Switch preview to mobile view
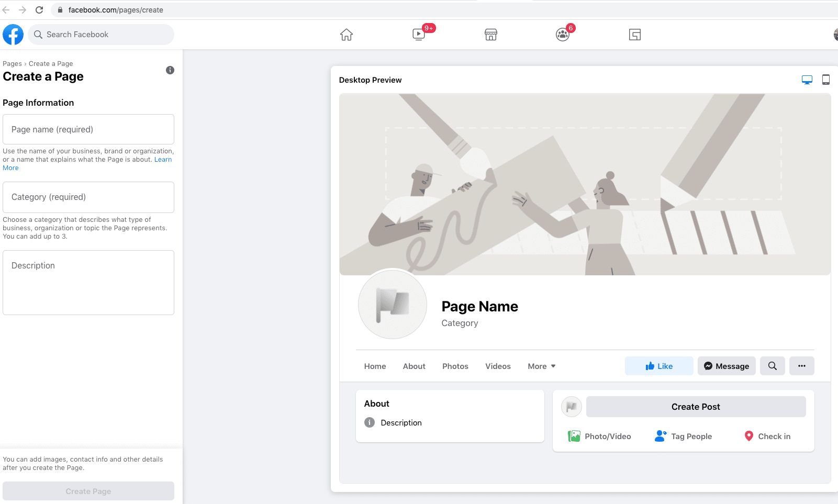This screenshot has width=838, height=504. coord(826,80)
